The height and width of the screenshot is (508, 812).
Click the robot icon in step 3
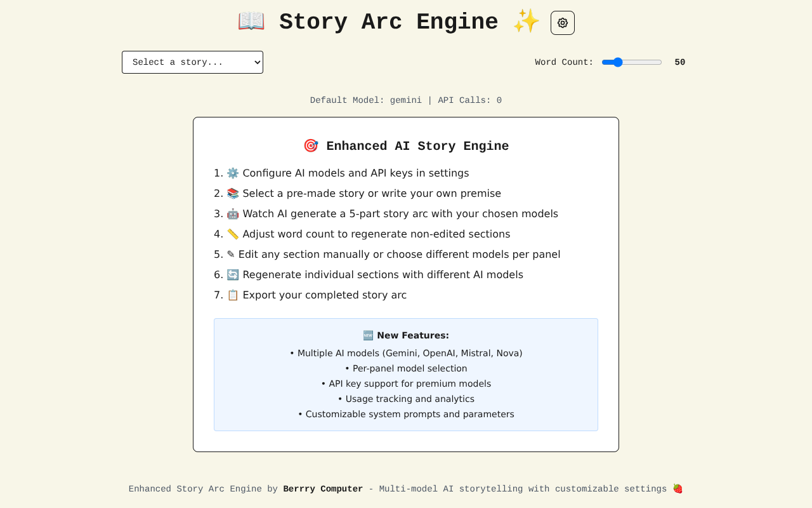tap(232, 213)
